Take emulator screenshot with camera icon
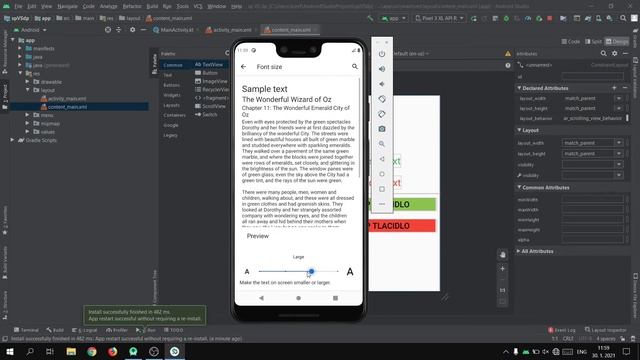The width and height of the screenshot is (640, 360). point(382,129)
